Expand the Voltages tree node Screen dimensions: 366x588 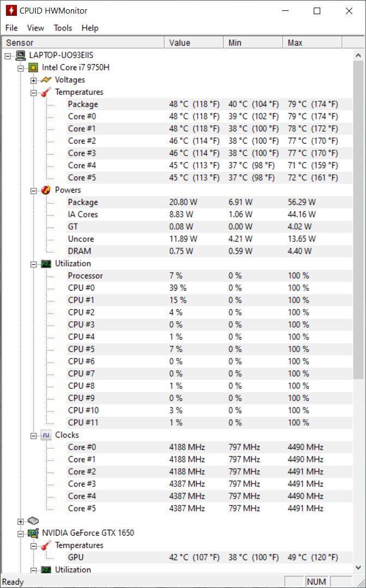tap(34, 80)
